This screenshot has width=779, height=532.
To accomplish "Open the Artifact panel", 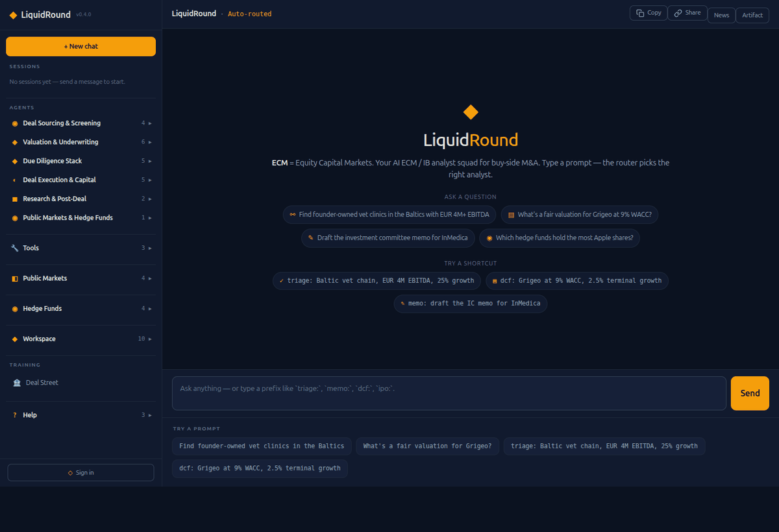I will [752, 15].
